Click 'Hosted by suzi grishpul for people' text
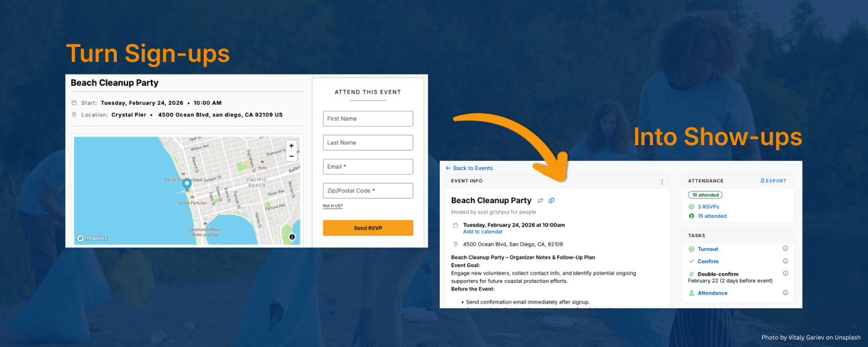 coord(494,212)
